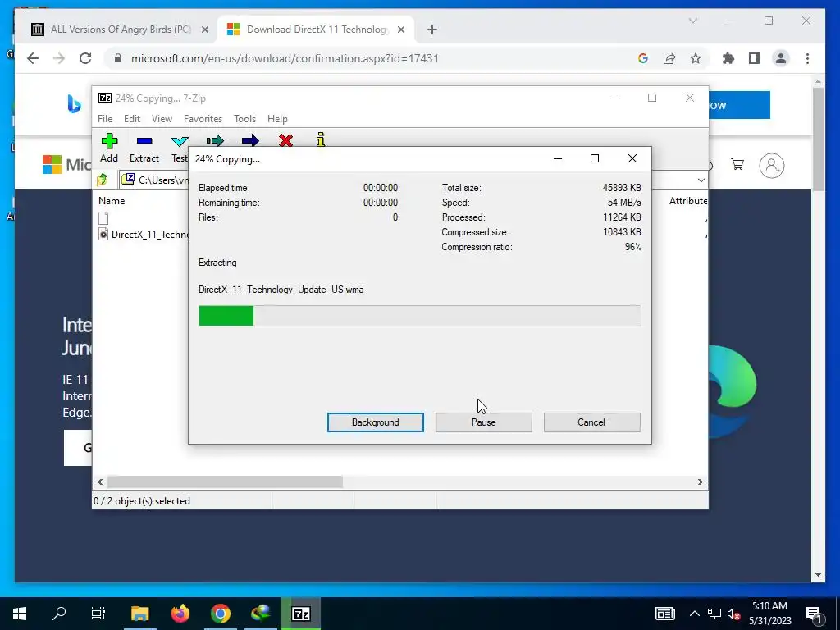Viewport: 840px width, 630px height.
Task: Close the Angry Birds tab
Action: [204, 30]
